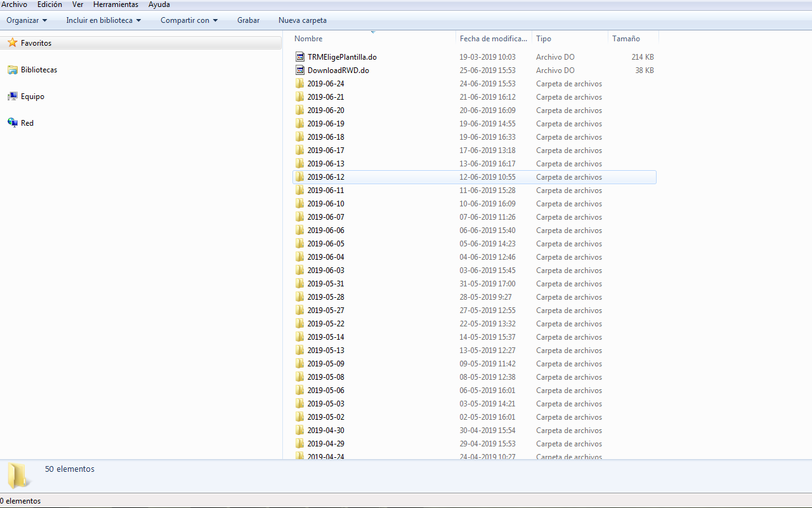Select folder icon for 2019-06-24
Viewport: 812px width, 508px height.
pos(300,84)
